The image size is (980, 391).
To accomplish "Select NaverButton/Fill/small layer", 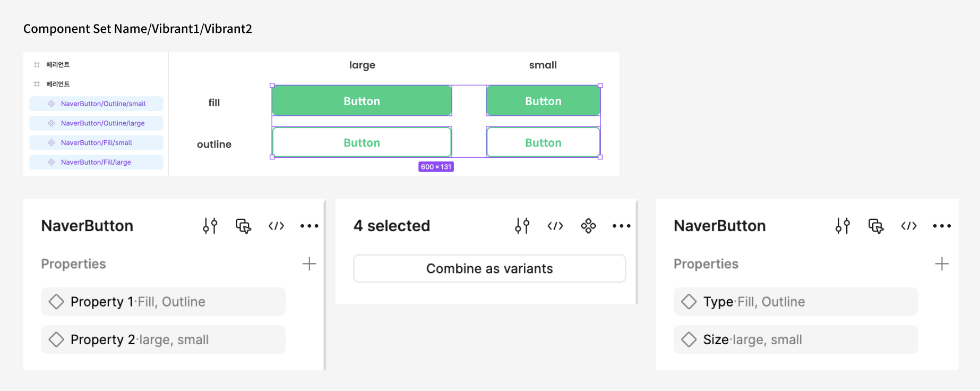I will pyautogui.click(x=96, y=142).
